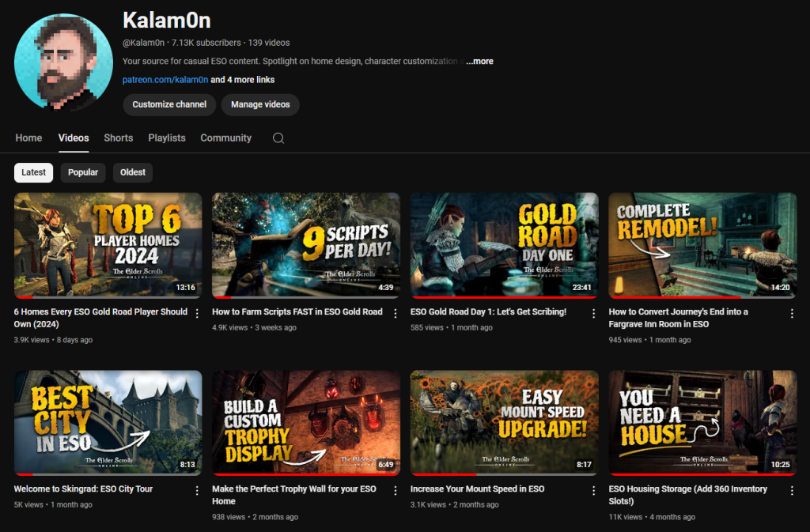Open options menu for Housing Storage video
Screen dimensions: 810x532
click(792, 490)
